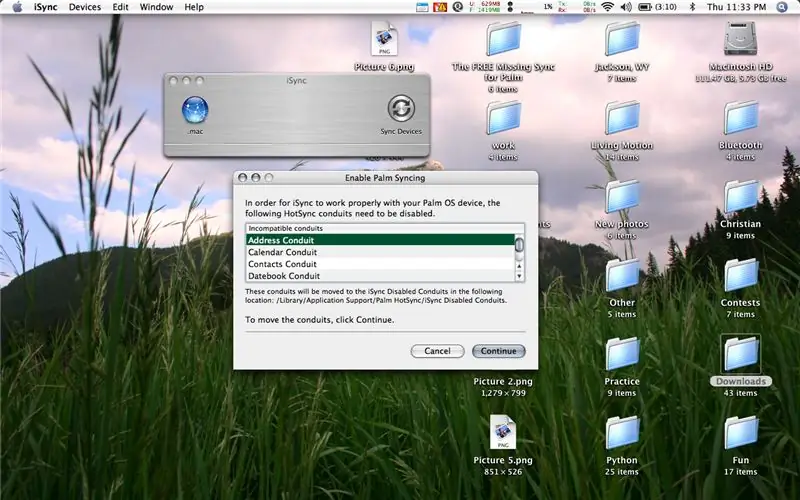Click the volume icon in menu bar
The width and height of the screenshot is (800, 500).
[x=626, y=7]
